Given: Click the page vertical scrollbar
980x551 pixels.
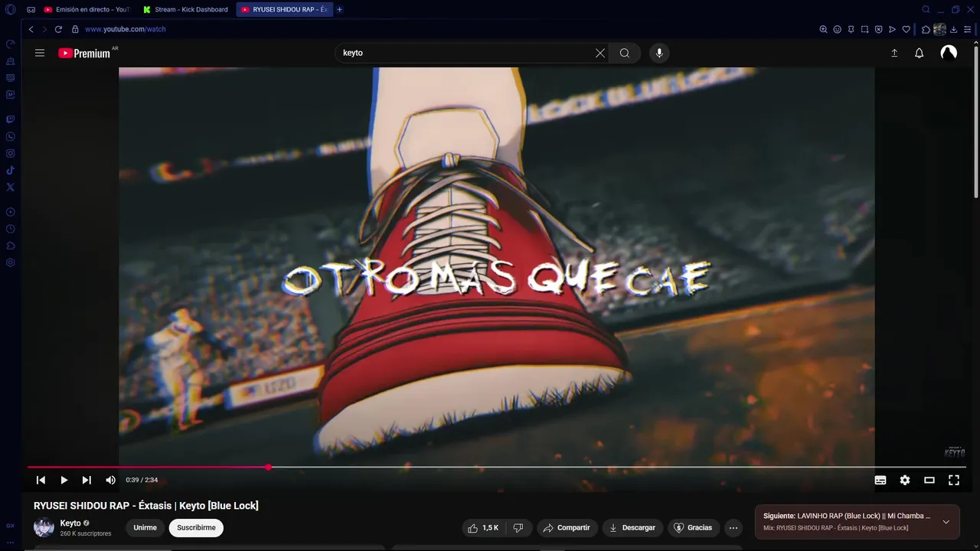Looking at the screenshot, I should point(975,121).
